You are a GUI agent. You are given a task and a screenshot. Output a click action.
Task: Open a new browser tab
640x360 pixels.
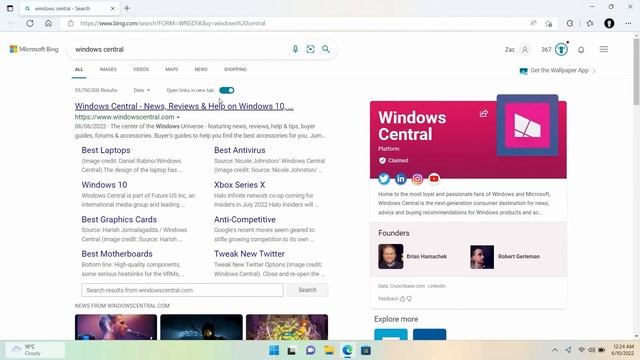pos(127,8)
